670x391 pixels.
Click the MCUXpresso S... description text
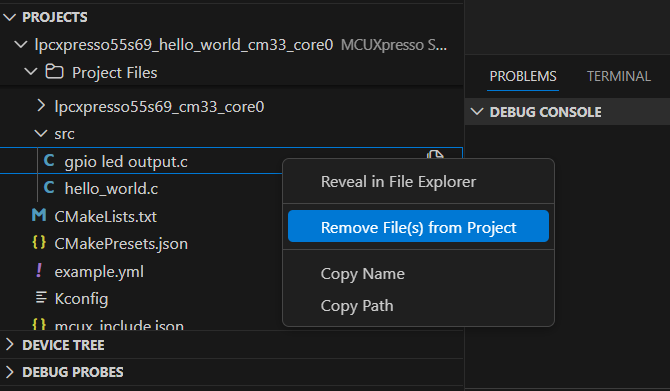tap(394, 45)
